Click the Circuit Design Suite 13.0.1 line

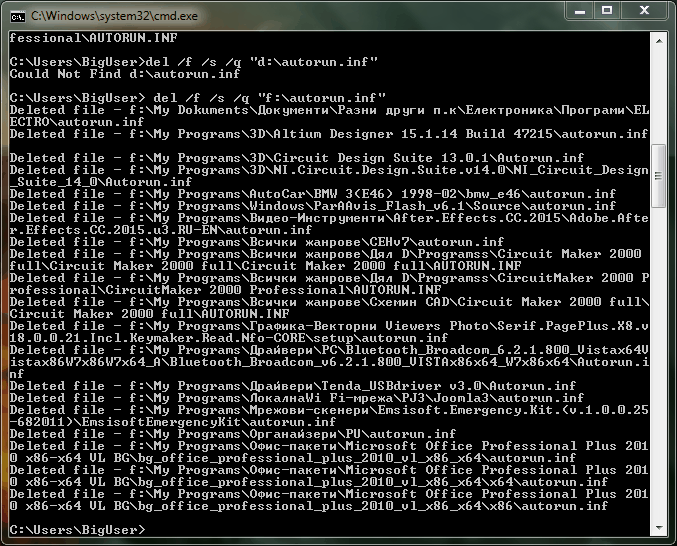click(297, 158)
